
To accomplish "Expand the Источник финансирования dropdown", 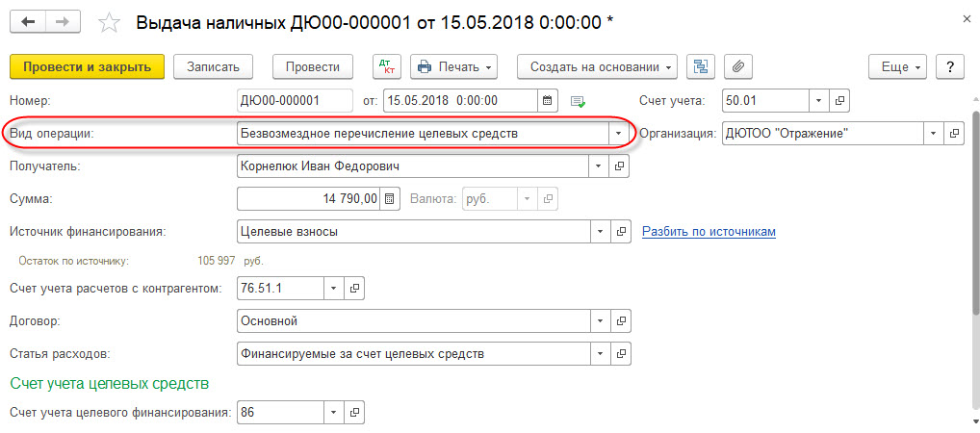I will [x=600, y=232].
